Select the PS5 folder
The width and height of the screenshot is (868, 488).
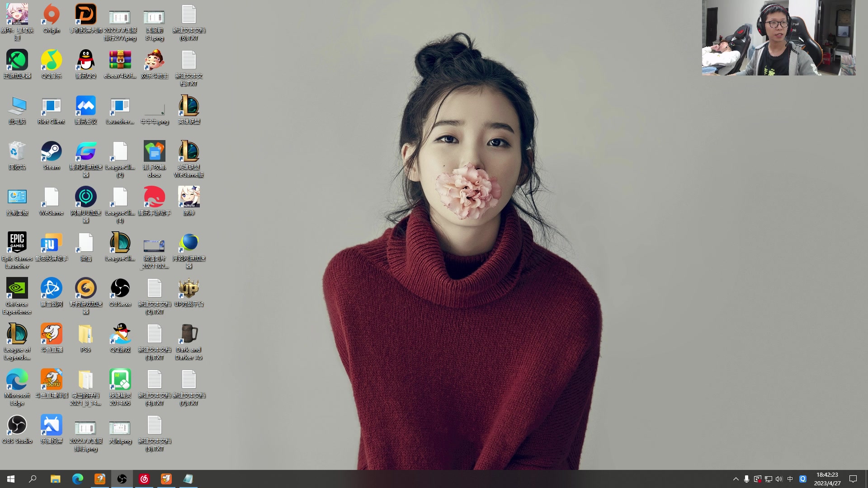click(86, 334)
